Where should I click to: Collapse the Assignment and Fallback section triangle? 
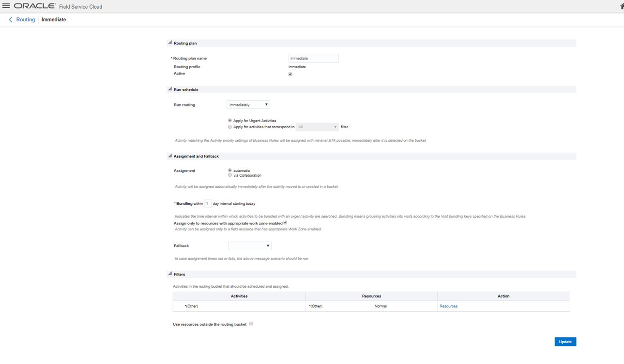[x=170, y=156]
